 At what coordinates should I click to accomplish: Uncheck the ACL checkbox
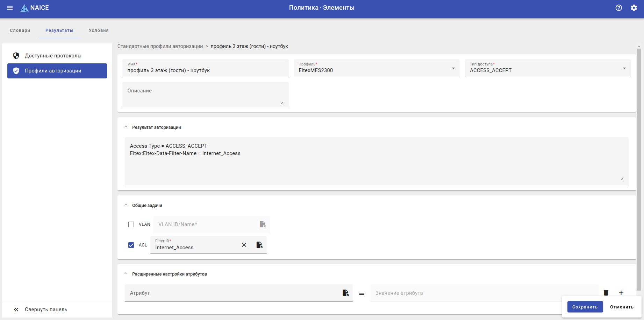pyautogui.click(x=131, y=245)
